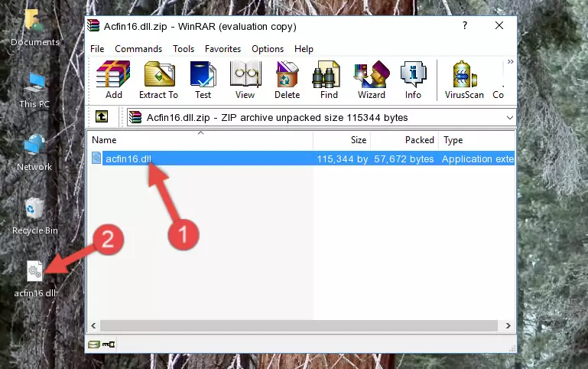The height and width of the screenshot is (369, 588).
Task: Sort by the Packed column header
Action: tap(404, 139)
